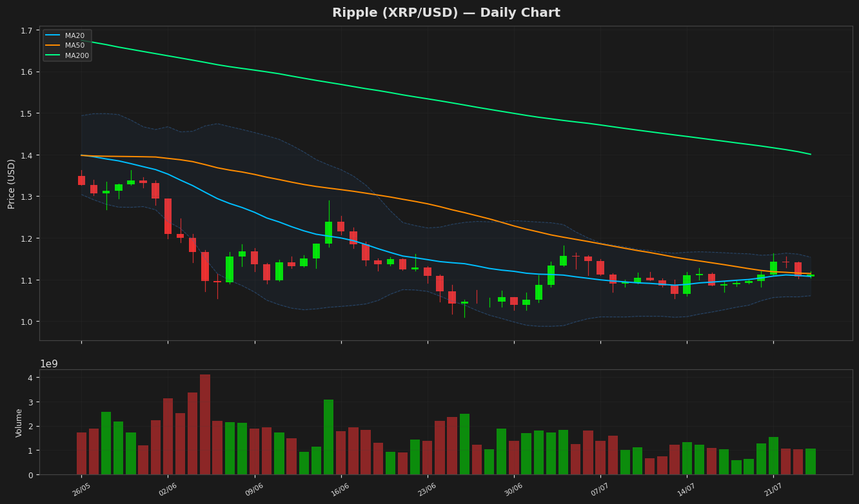Click the 16/06 date label
859x504 pixels.
click(x=341, y=489)
